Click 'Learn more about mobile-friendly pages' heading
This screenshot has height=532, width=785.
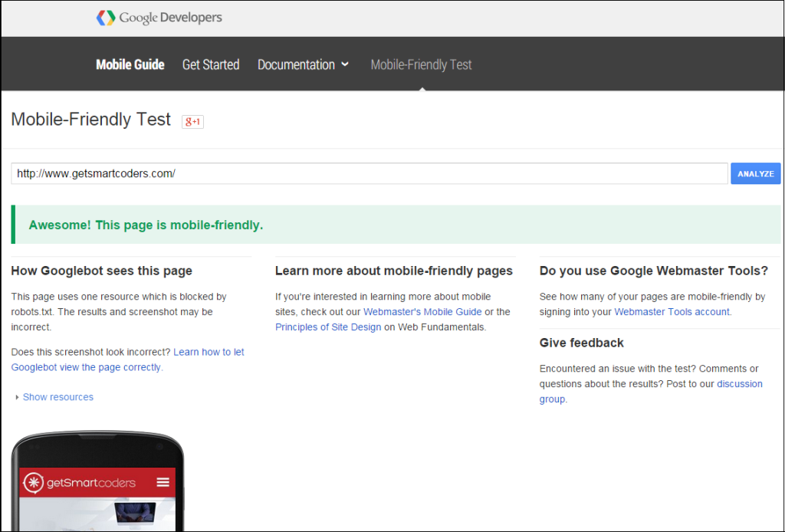click(394, 271)
